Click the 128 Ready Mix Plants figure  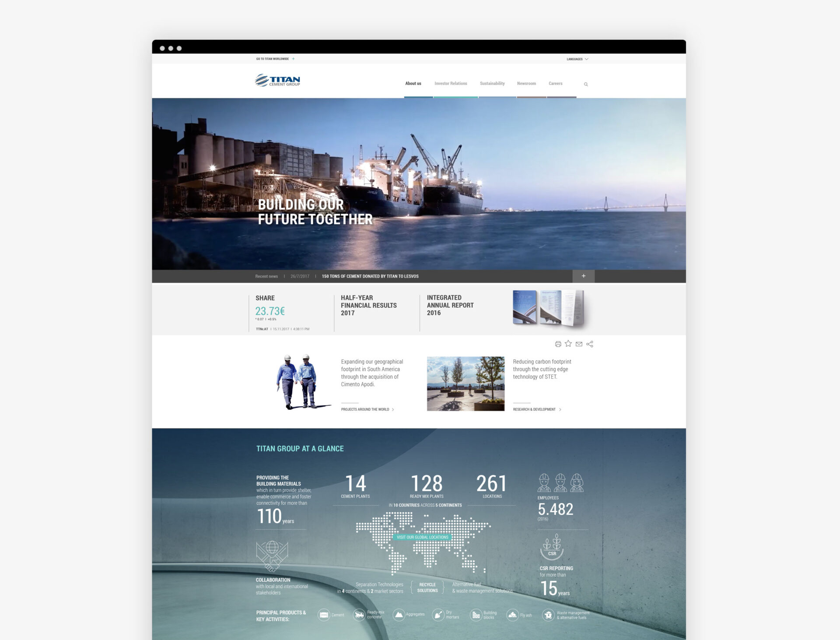(427, 486)
